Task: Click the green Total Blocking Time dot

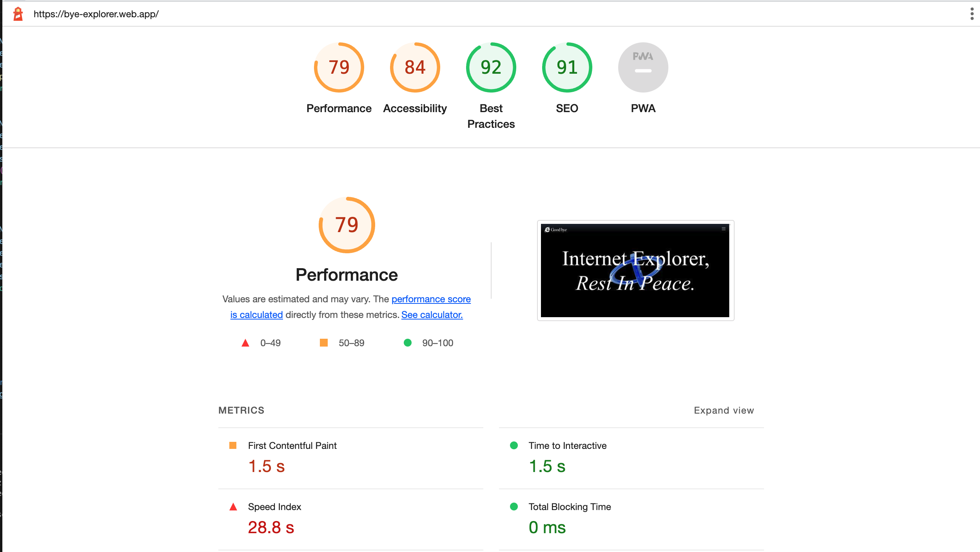Action: point(514,507)
